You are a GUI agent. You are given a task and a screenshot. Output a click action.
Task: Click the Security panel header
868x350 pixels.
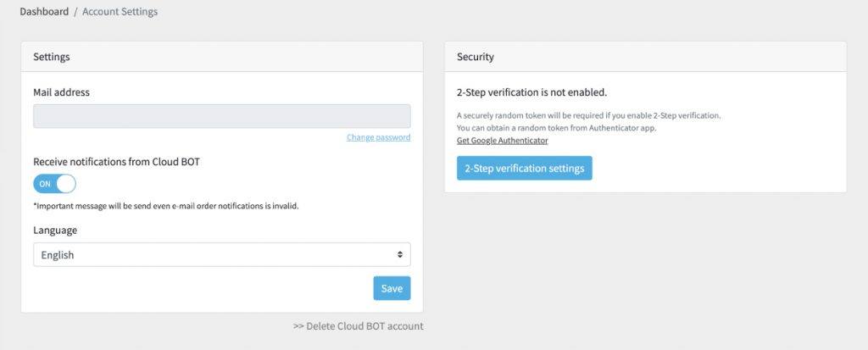click(645, 57)
